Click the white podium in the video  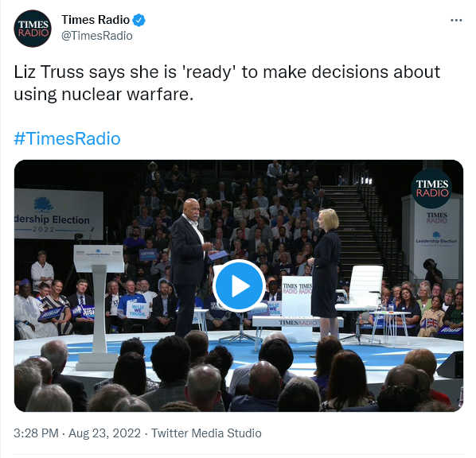(98, 306)
